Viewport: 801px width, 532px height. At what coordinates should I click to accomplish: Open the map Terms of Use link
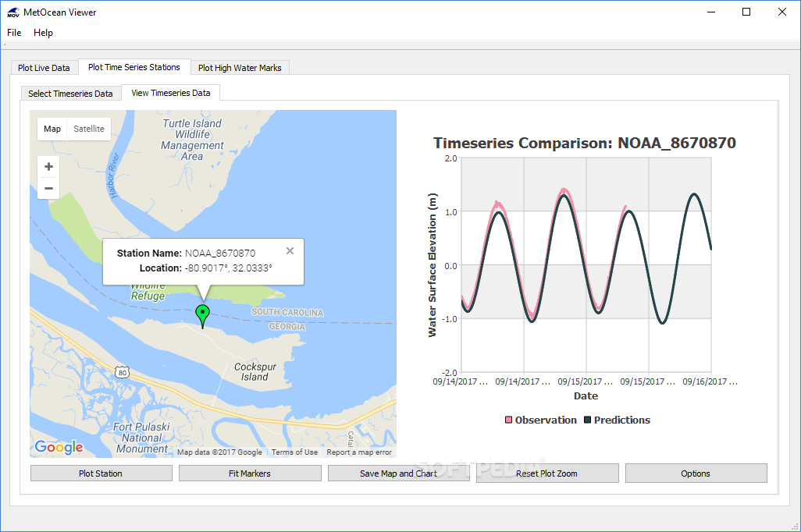(x=295, y=452)
